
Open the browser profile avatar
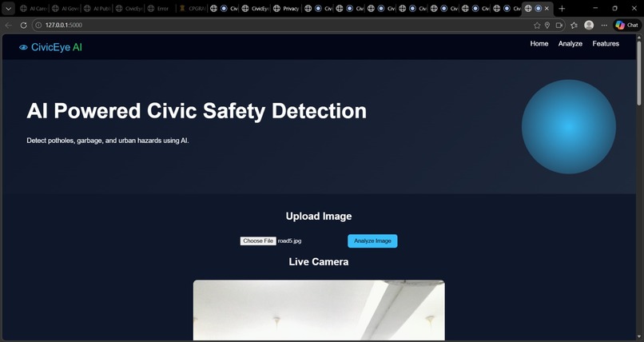coord(589,25)
